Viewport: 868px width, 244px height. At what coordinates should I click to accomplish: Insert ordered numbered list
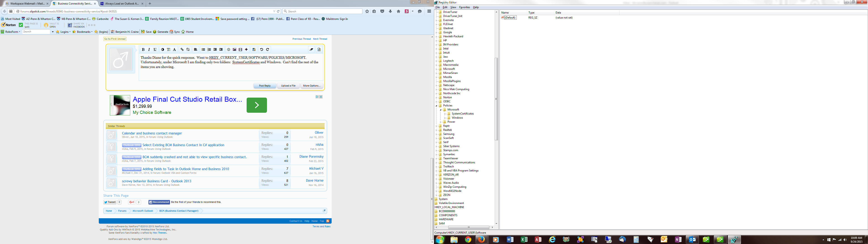(x=209, y=49)
